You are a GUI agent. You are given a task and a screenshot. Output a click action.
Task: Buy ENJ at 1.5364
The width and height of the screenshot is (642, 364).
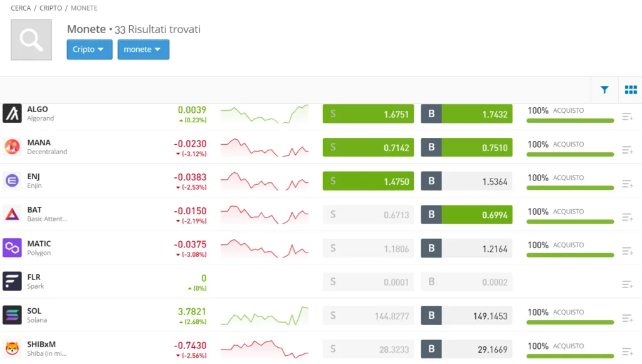pos(466,181)
